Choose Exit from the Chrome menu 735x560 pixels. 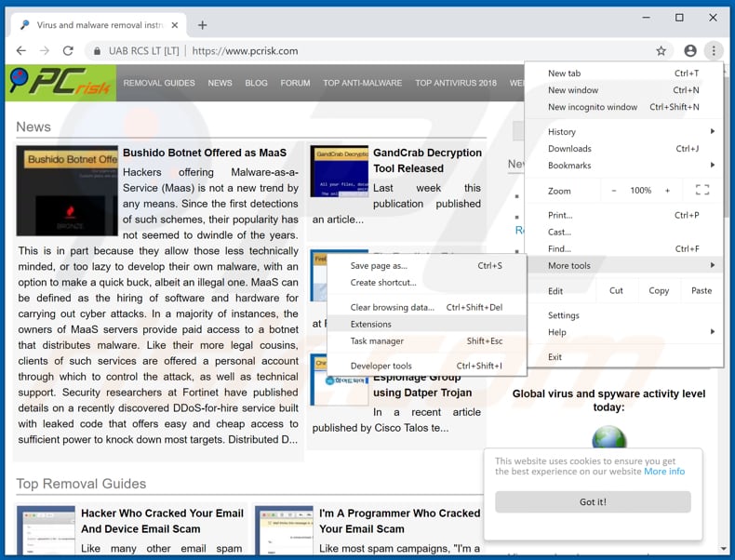(624, 357)
